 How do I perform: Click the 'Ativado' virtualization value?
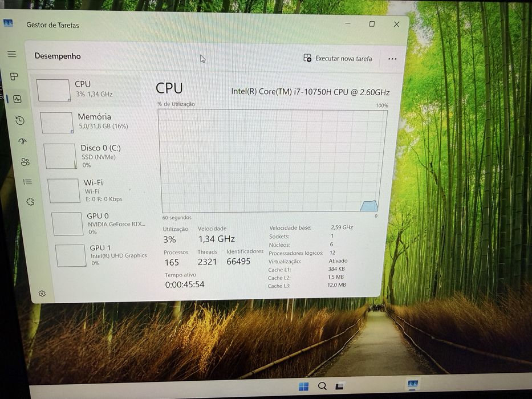[x=338, y=260]
